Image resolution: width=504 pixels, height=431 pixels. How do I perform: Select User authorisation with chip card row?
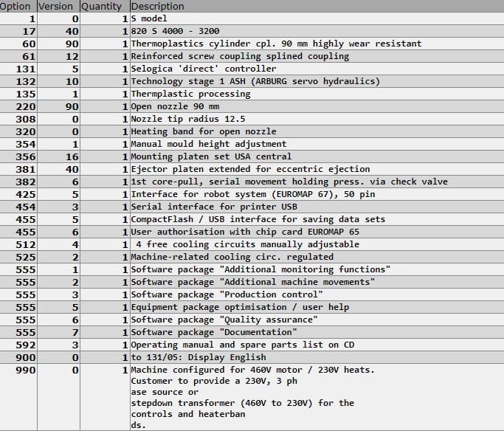pyautogui.click(x=252, y=232)
